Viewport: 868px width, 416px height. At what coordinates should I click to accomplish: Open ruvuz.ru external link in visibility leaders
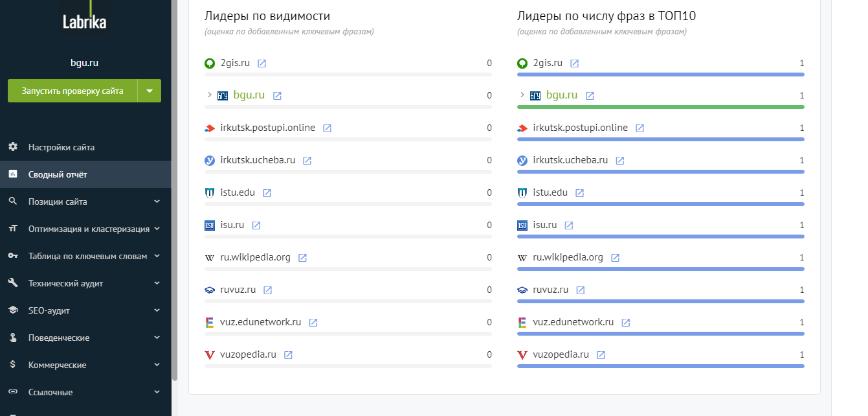tap(268, 290)
